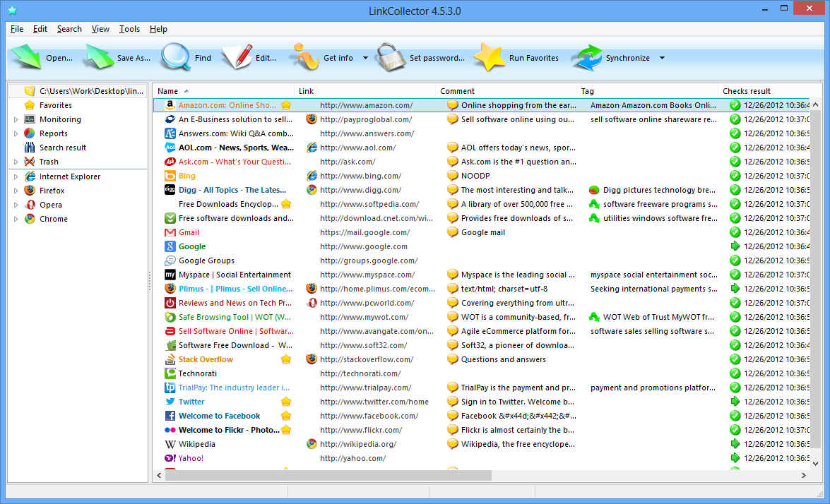Image resolution: width=830 pixels, height=504 pixels.
Task: Click the Find magnifying glass icon
Action: click(x=176, y=58)
